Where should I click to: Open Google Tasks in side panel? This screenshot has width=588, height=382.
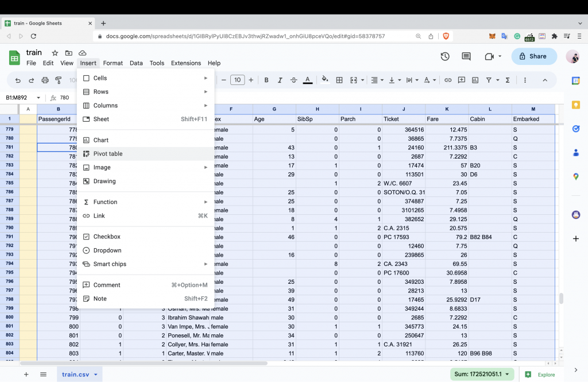click(575, 129)
